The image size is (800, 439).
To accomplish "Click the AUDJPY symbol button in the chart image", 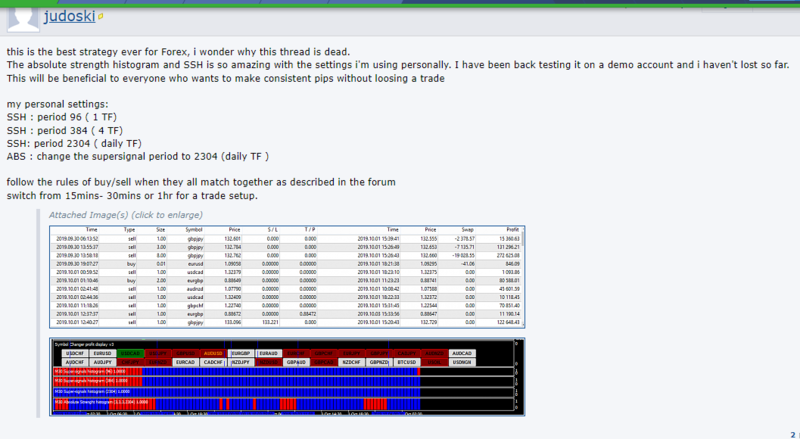I will [103, 362].
